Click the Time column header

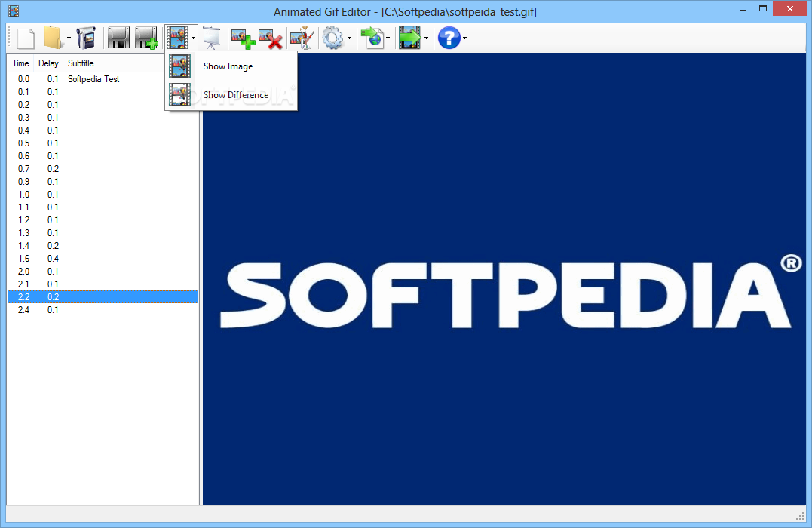point(20,63)
